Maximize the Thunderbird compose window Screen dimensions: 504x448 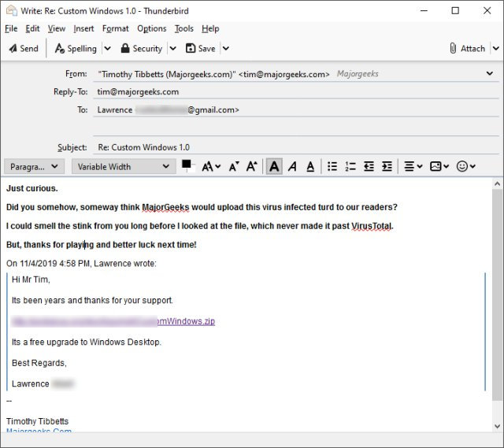pyautogui.click(x=455, y=10)
